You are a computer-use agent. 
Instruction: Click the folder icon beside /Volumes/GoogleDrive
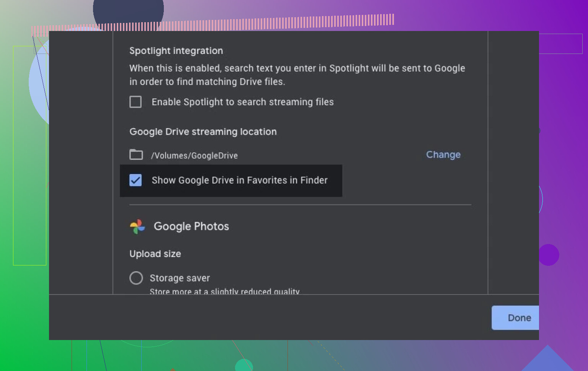pyautogui.click(x=136, y=155)
